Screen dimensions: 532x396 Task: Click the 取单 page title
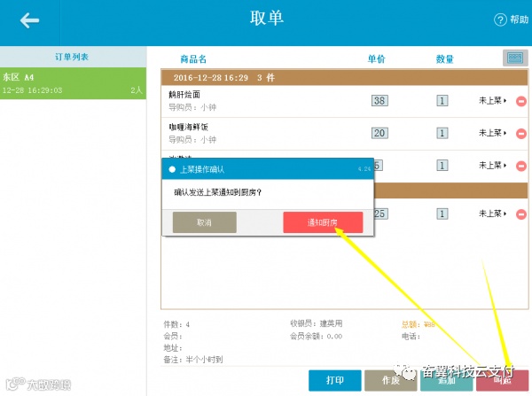(267, 18)
